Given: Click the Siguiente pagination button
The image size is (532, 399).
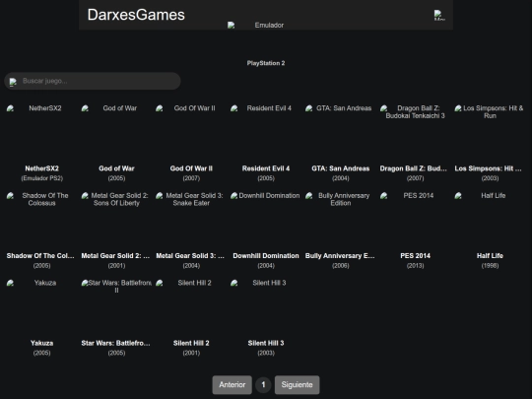Looking at the screenshot, I should (x=297, y=385).
